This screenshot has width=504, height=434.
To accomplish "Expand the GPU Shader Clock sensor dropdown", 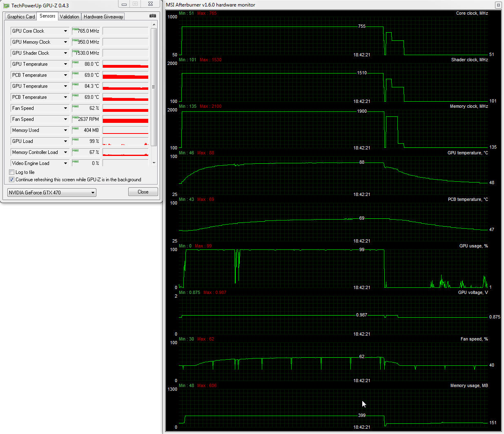I will (x=65, y=53).
